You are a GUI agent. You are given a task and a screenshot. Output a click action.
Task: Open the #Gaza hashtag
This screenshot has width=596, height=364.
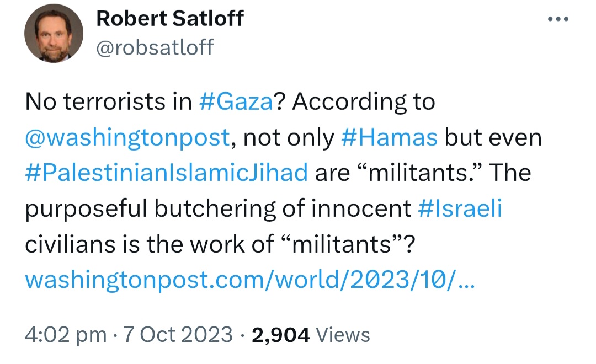(x=236, y=102)
